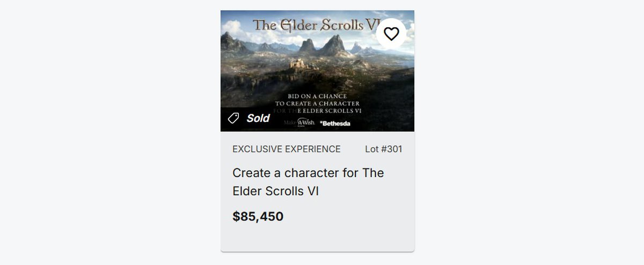Click the price tag icon beside Sold

point(233,118)
